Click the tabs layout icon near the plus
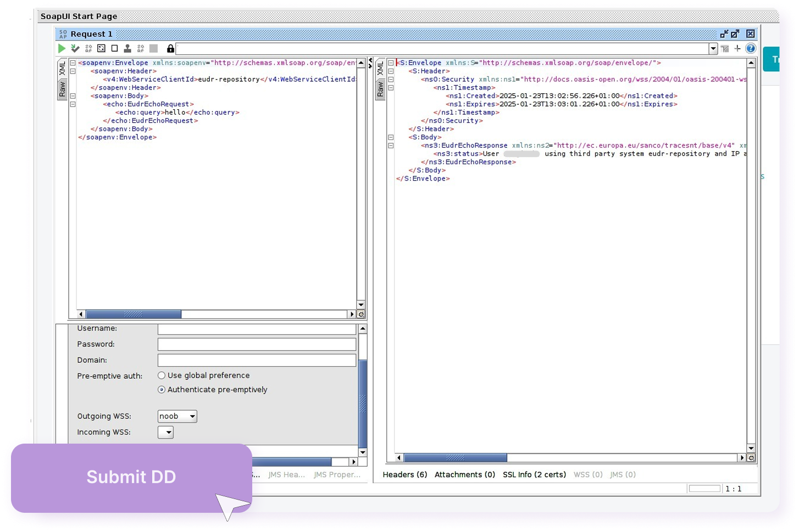Screen dimensions: 799x532 click(x=725, y=48)
